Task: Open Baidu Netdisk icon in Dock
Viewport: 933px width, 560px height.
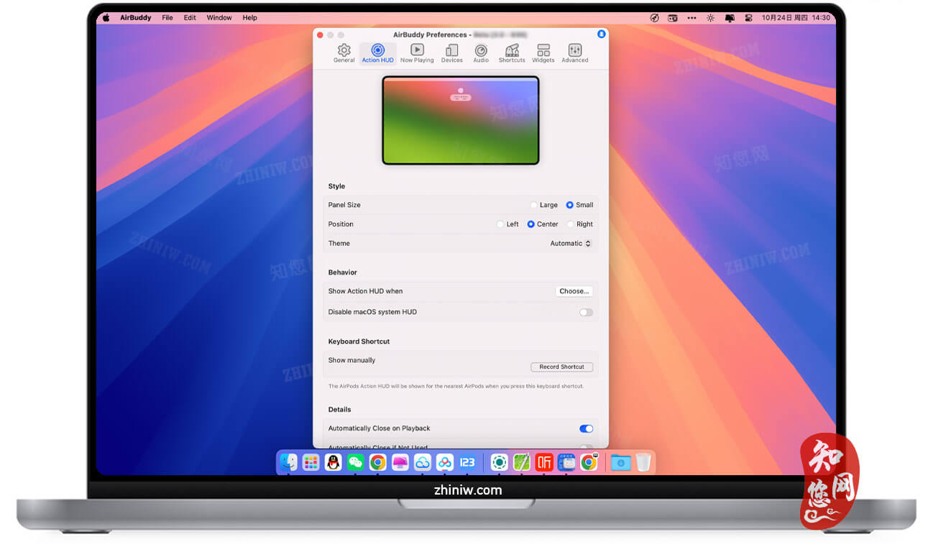Action: pyautogui.click(x=445, y=462)
